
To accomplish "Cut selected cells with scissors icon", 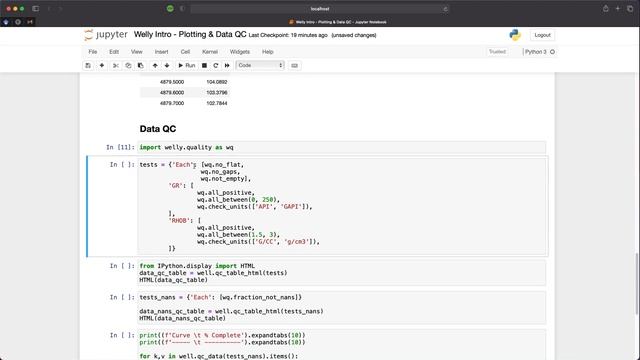I will point(116,65).
